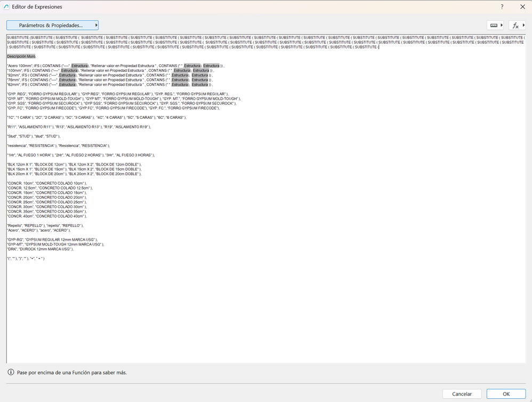This screenshot has width=532, height=402.
Task: Click the "BLOCK DE 20cm DOBLE" text
Action: pyautogui.click(x=117, y=174)
